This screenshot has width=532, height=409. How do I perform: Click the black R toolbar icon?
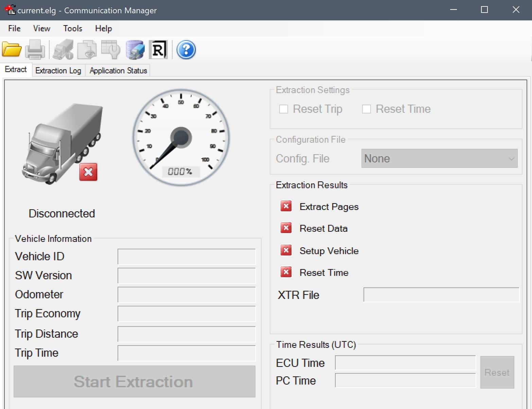tap(158, 50)
